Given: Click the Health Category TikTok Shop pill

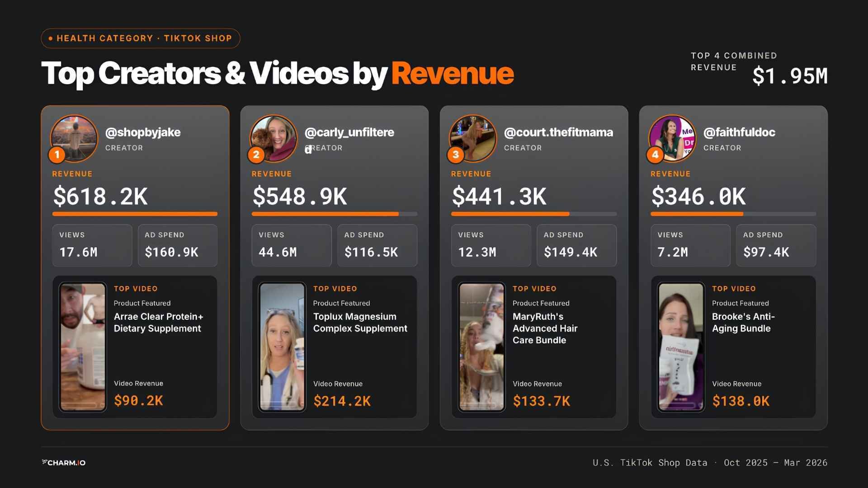Looking at the screenshot, I should pos(141,38).
